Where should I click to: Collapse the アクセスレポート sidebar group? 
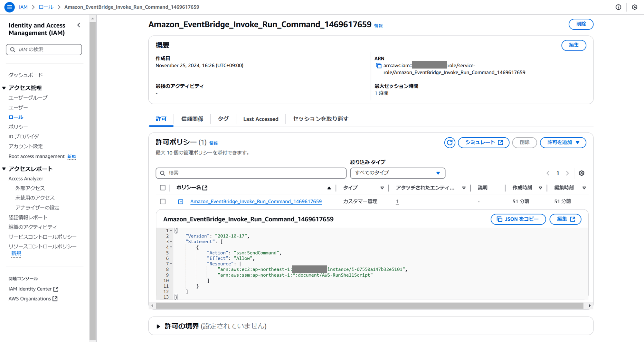point(4,169)
